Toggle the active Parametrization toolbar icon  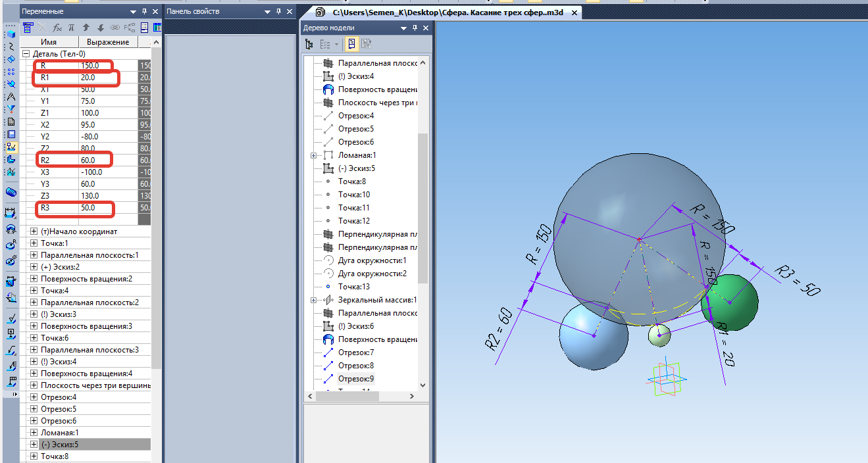coord(11,147)
